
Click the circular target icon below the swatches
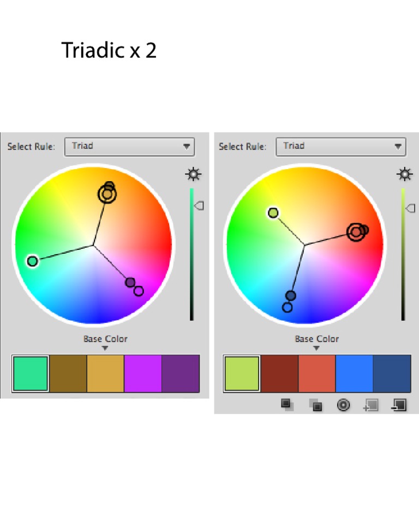(343, 405)
